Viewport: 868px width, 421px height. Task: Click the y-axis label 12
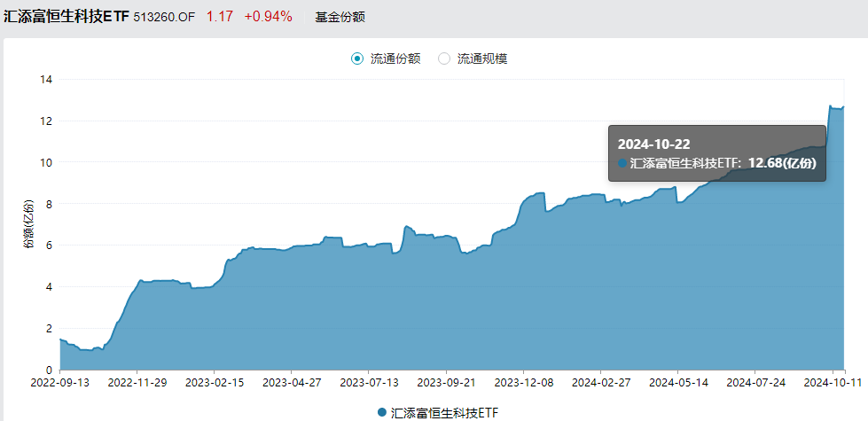click(x=46, y=121)
